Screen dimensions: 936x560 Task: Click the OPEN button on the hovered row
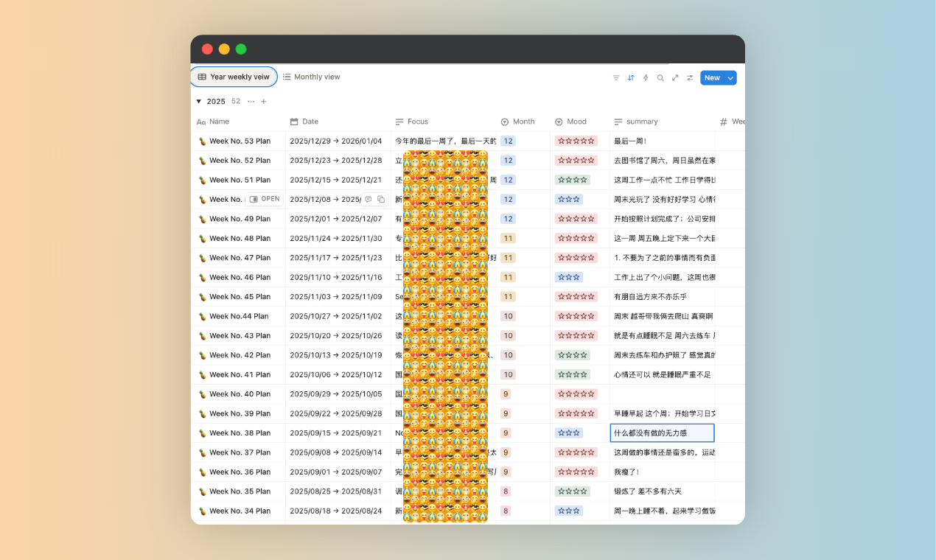click(265, 200)
